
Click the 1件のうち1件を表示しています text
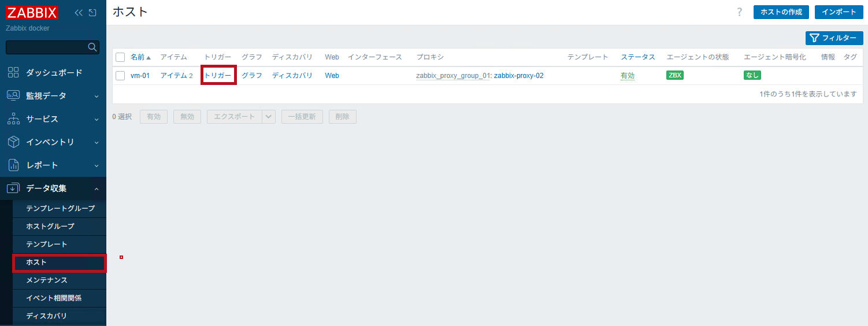tap(808, 94)
